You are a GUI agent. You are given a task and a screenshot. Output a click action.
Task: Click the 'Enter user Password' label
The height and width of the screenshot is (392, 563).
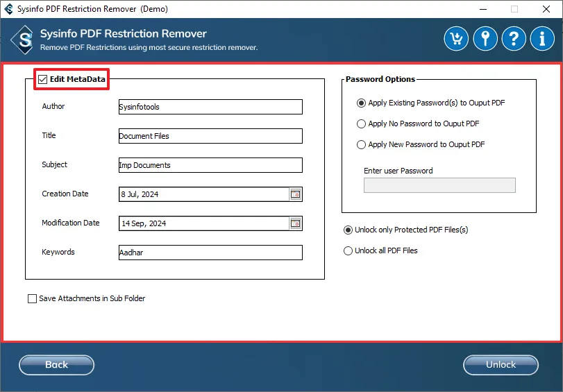(398, 171)
